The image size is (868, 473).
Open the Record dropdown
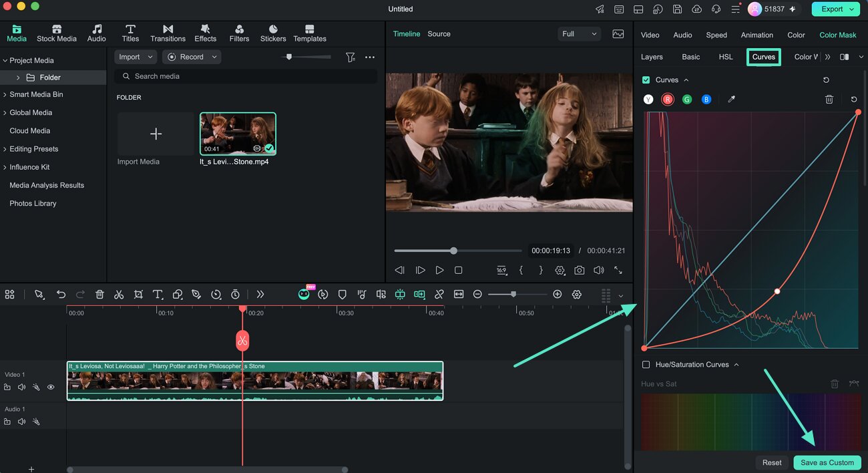(x=192, y=57)
